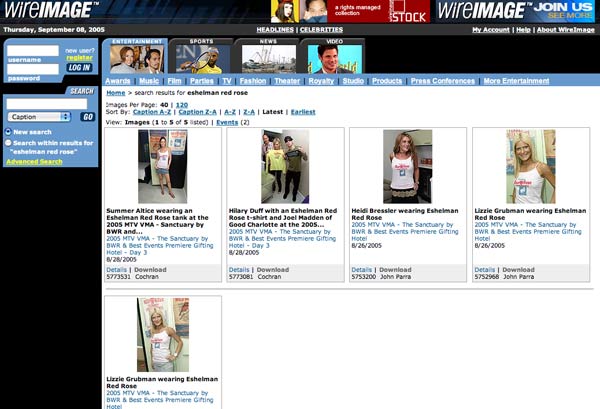Sort results by Z-A
The height and width of the screenshot is (409, 600).
point(249,112)
